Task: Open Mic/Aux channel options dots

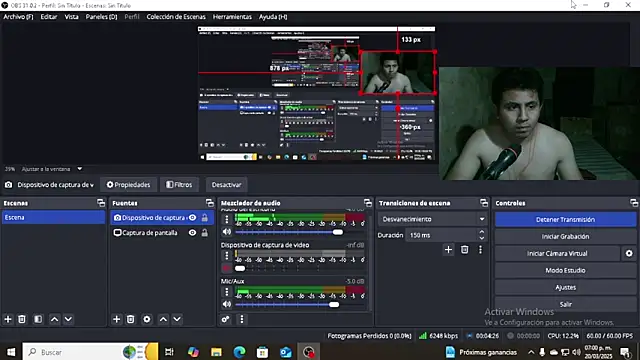Action: pyautogui.click(x=227, y=292)
